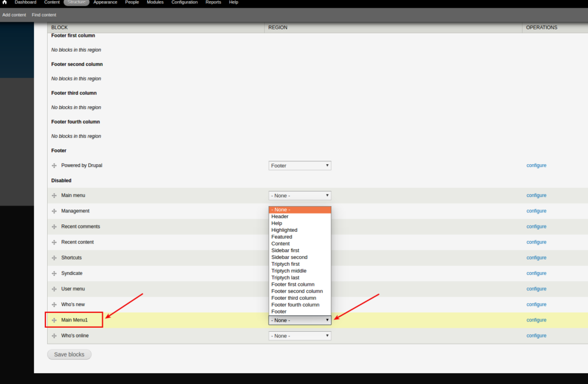Open the People admin menu
The height and width of the screenshot is (384, 588).
pyautogui.click(x=132, y=2)
